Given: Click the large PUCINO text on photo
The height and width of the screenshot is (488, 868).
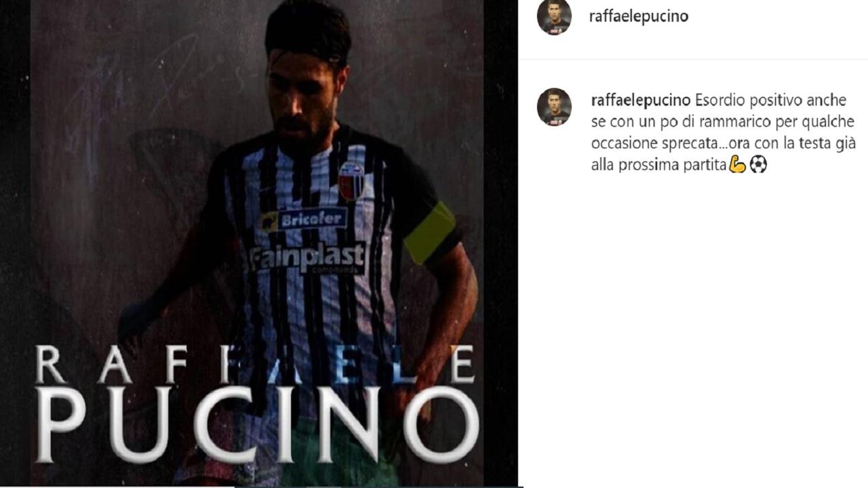Looking at the screenshot, I should tap(257, 424).
